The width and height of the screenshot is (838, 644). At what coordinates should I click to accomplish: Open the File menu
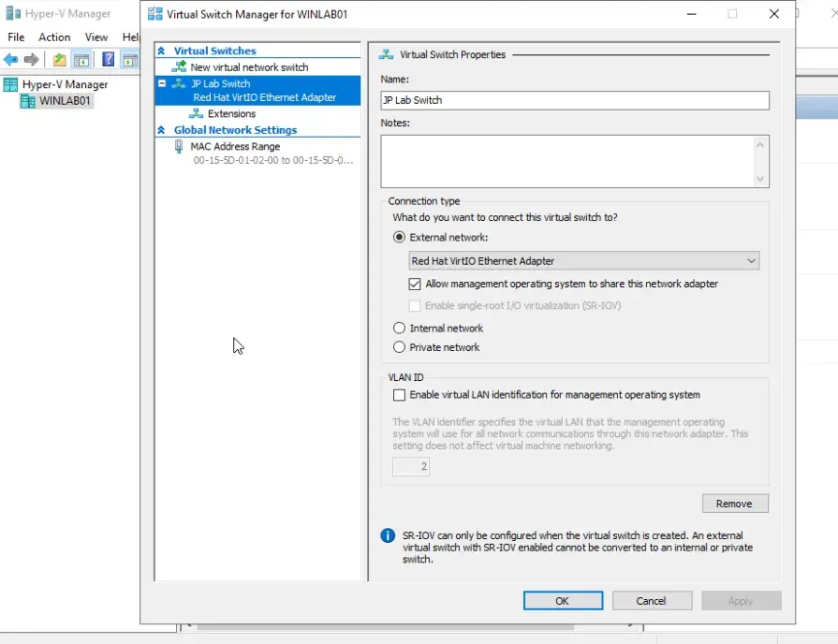pos(16,37)
